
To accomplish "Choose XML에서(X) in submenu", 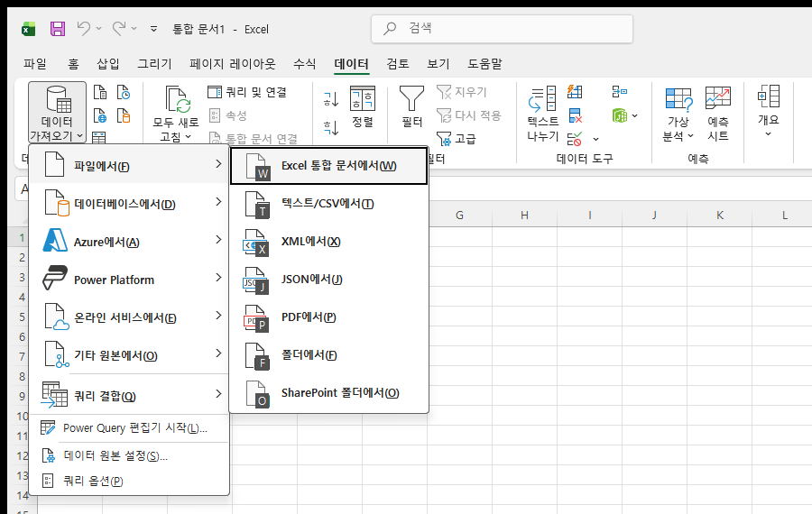I will (x=328, y=241).
